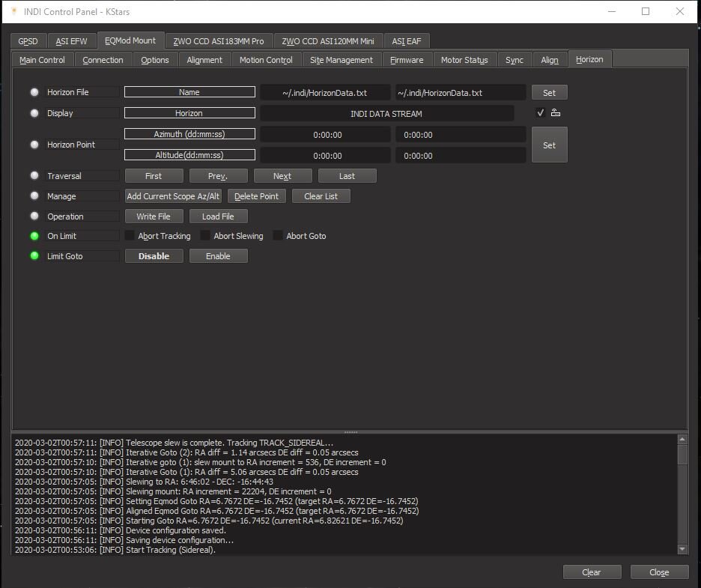Open the Sync tab
Viewport: 701px width, 588px height.
tap(515, 60)
